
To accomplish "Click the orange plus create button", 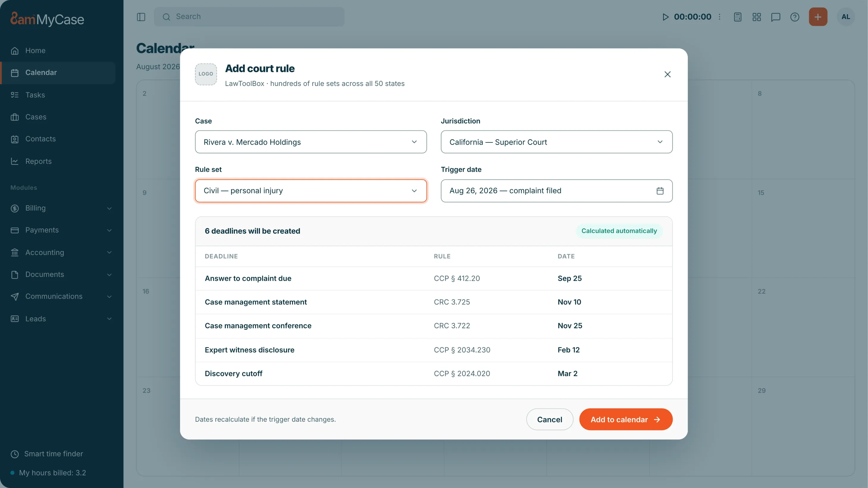I will [818, 17].
